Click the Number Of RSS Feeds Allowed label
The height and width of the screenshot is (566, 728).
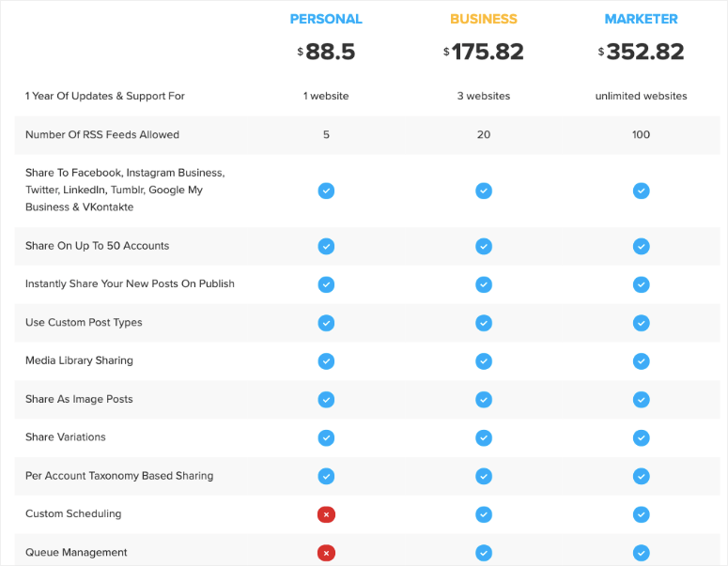(102, 135)
